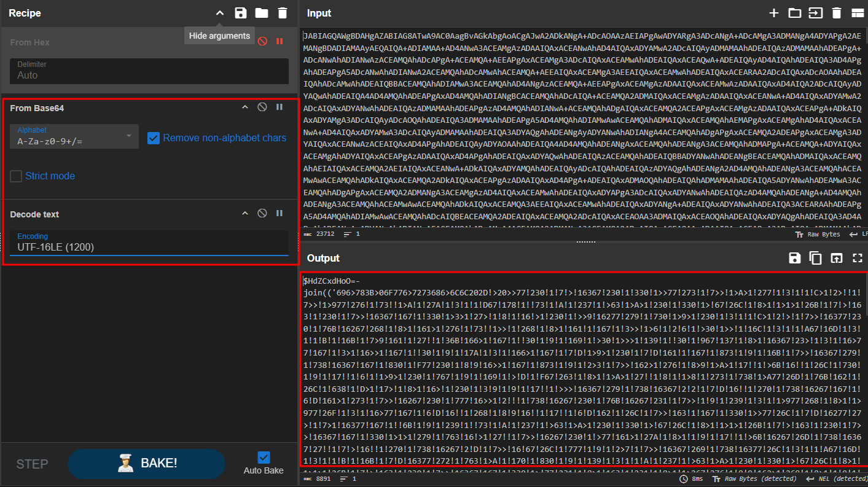Save output to file

pyautogui.click(x=794, y=258)
